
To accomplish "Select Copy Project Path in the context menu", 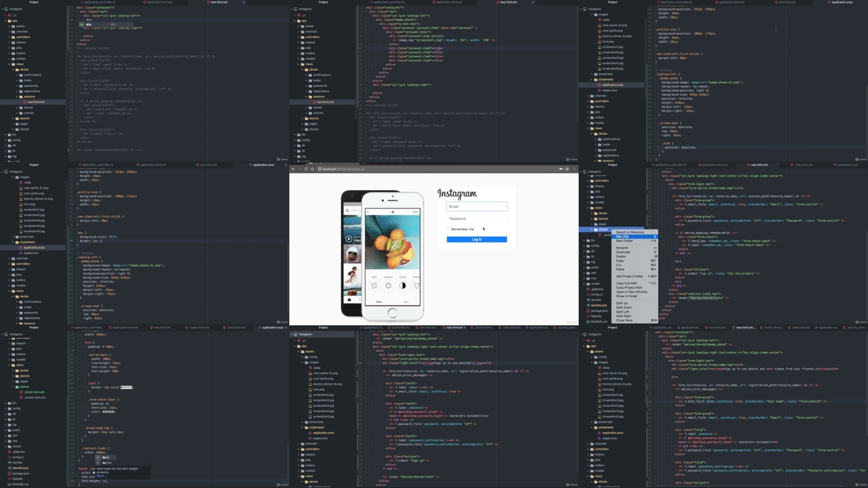I will [635, 288].
